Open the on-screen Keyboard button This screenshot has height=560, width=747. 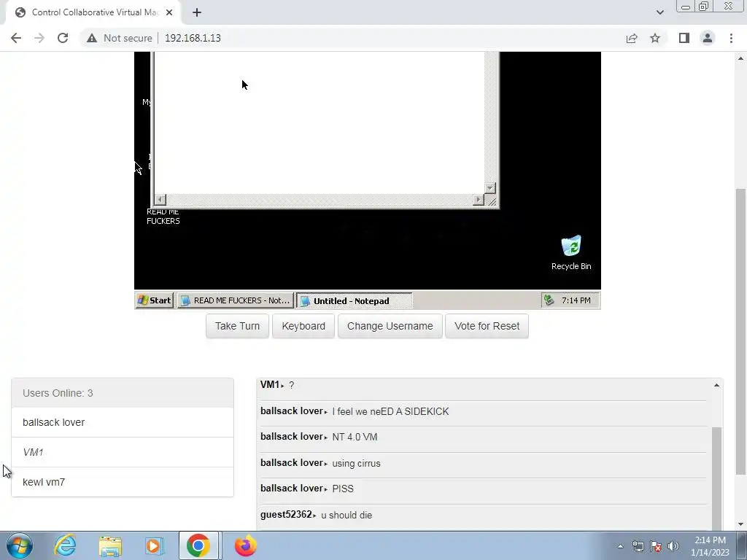tap(303, 326)
